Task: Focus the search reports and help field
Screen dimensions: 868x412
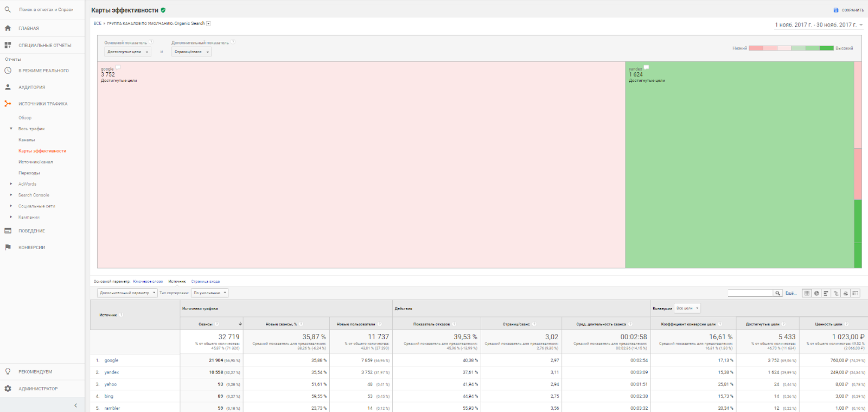Action: (x=46, y=9)
